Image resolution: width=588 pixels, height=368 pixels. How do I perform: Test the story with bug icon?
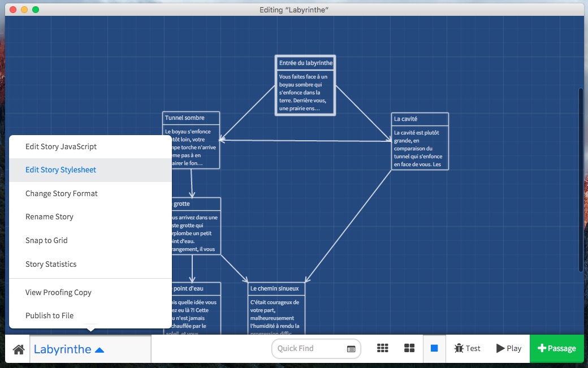[x=467, y=348]
